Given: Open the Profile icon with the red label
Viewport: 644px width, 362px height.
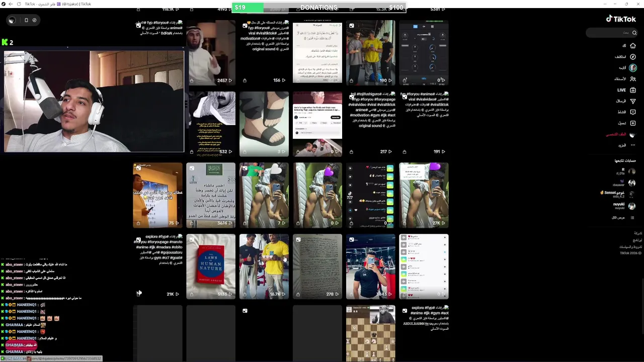Looking at the screenshot, I should (633, 135).
